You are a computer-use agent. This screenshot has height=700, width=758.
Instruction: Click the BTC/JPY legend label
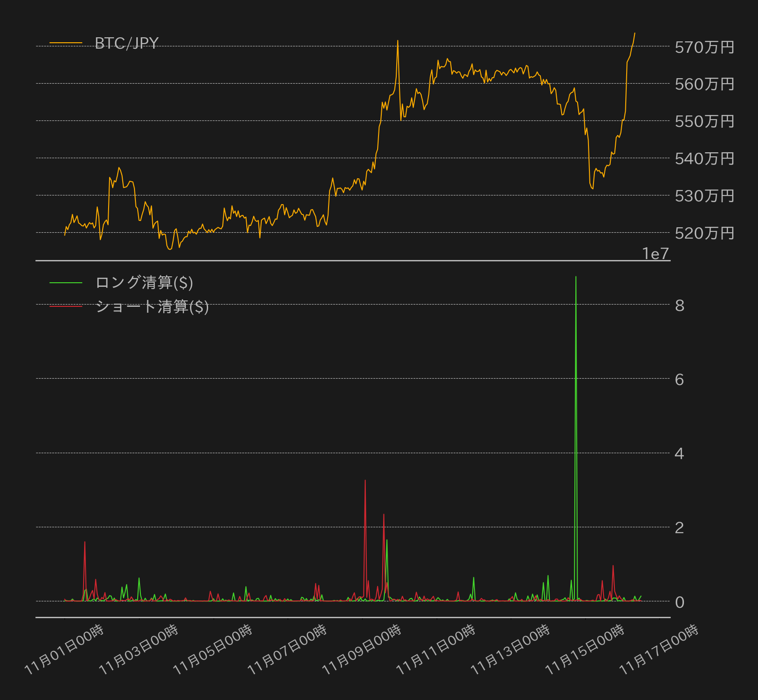[x=126, y=43]
